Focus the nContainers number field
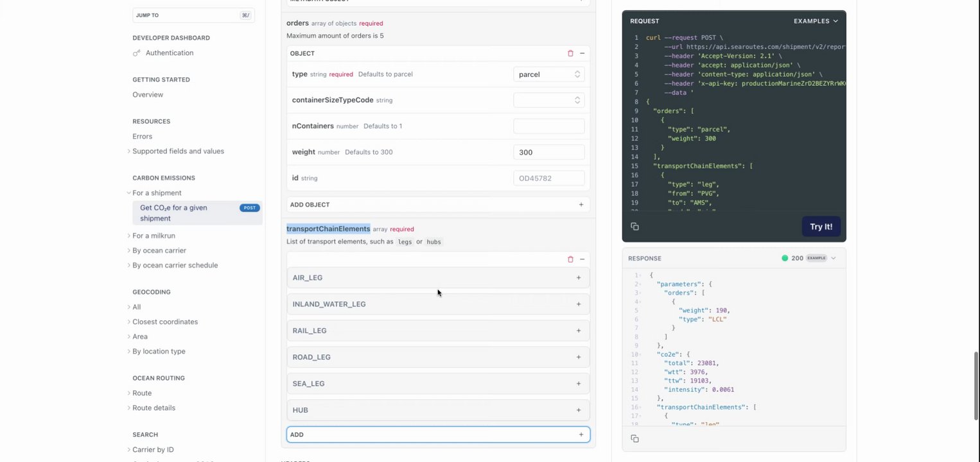Viewport: 980px width, 462px height. pyautogui.click(x=549, y=126)
